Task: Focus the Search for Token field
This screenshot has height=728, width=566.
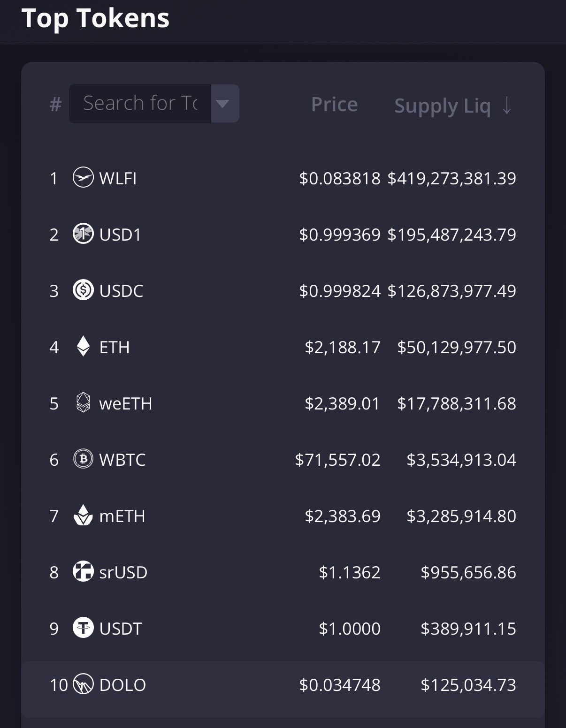Action: (x=140, y=104)
